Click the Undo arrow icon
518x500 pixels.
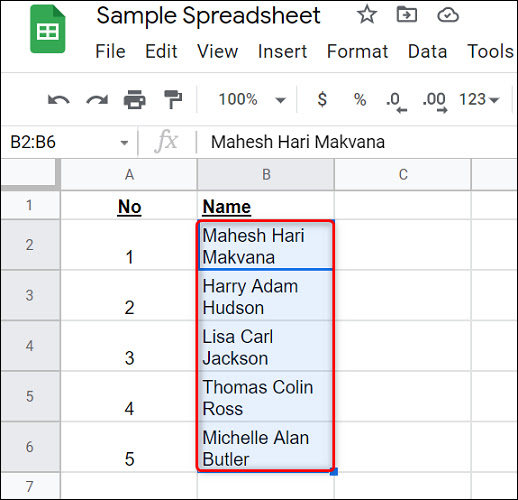coord(59,100)
